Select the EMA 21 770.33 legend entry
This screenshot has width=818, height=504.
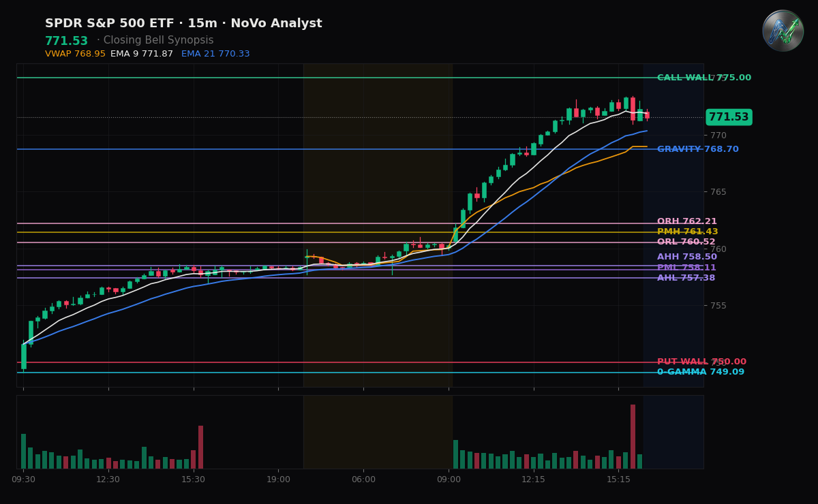click(215, 54)
